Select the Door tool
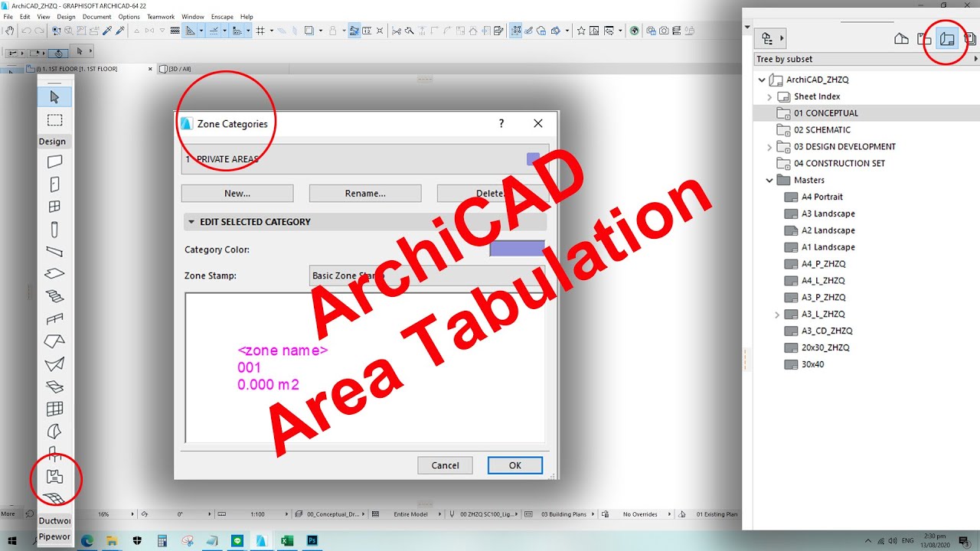Screen dimensions: 980x551 (x=54, y=184)
